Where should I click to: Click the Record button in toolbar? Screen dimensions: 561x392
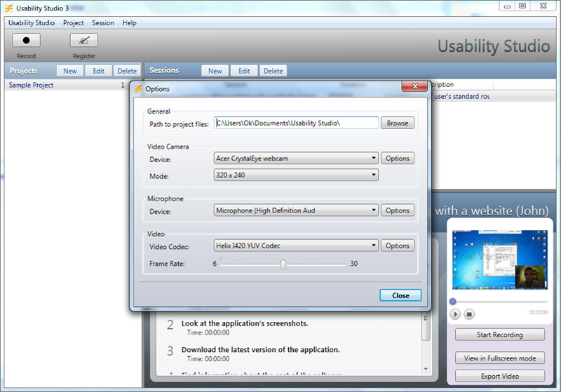coord(26,40)
